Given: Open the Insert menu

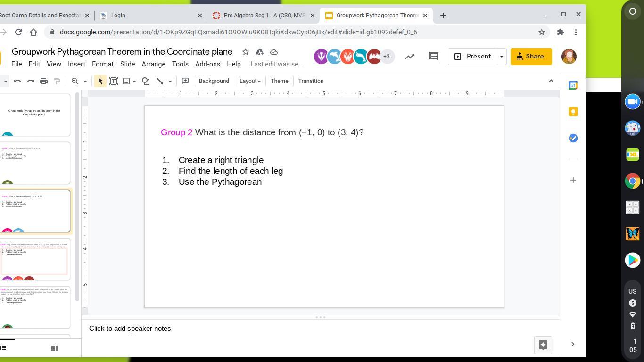Looking at the screenshot, I should [76, 64].
